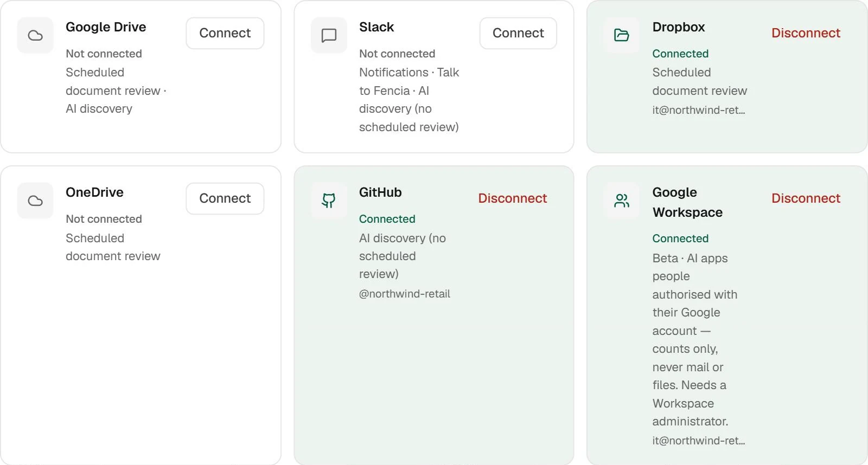Click the Google Drive cloud icon
The image size is (868, 465).
click(35, 35)
